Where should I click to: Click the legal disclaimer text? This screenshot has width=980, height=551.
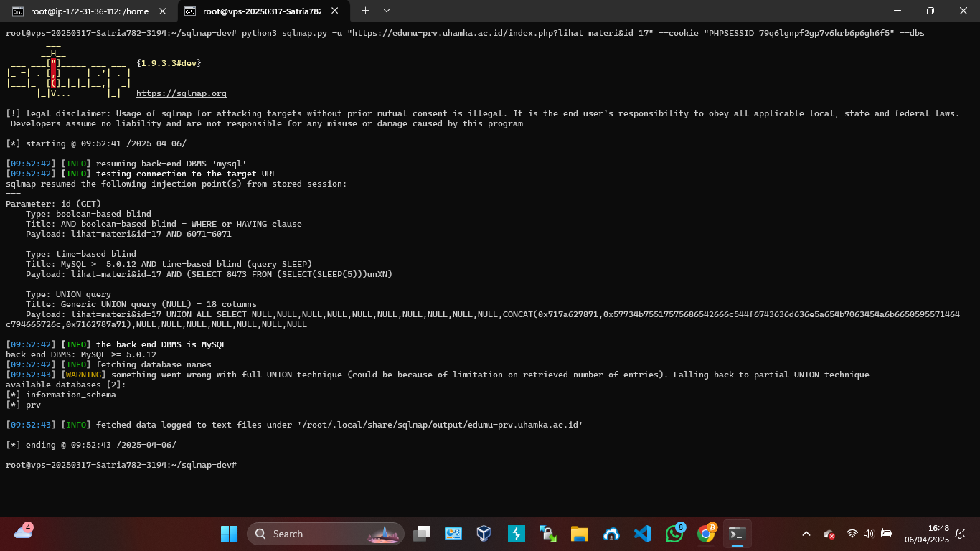[482, 118]
